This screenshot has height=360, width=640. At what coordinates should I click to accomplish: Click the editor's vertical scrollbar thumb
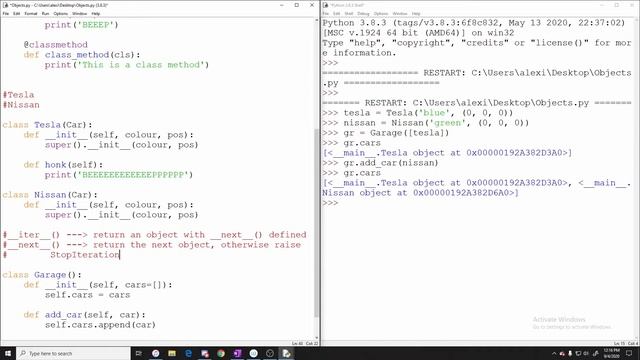pyautogui.click(x=316, y=222)
